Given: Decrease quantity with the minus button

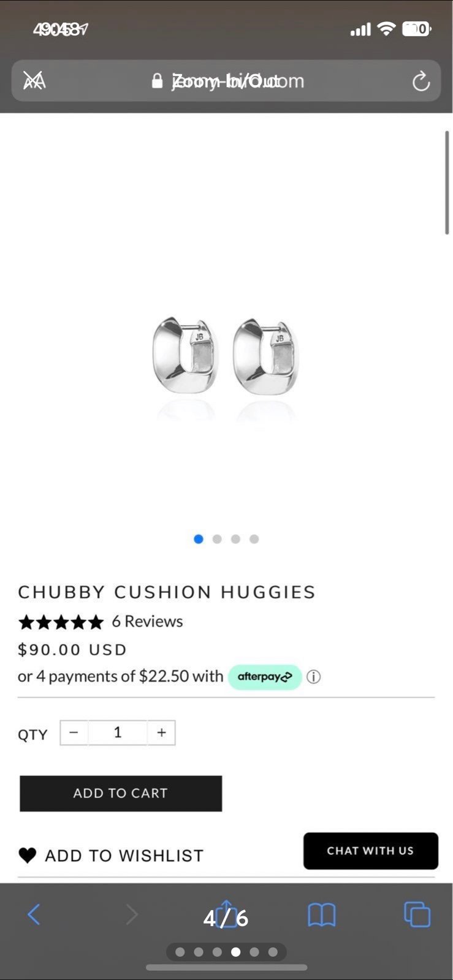Looking at the screenshot, I should [x=74, y=733].
